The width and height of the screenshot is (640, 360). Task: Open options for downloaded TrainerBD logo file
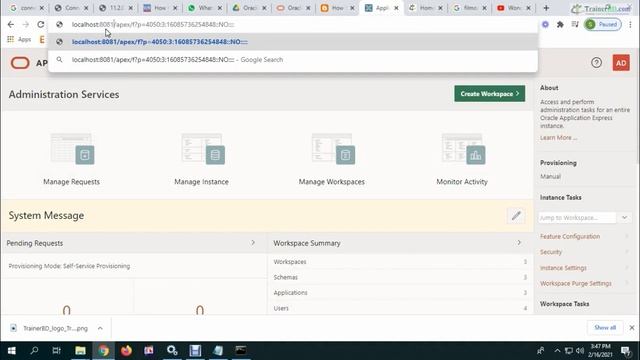(x=100, y=328)
